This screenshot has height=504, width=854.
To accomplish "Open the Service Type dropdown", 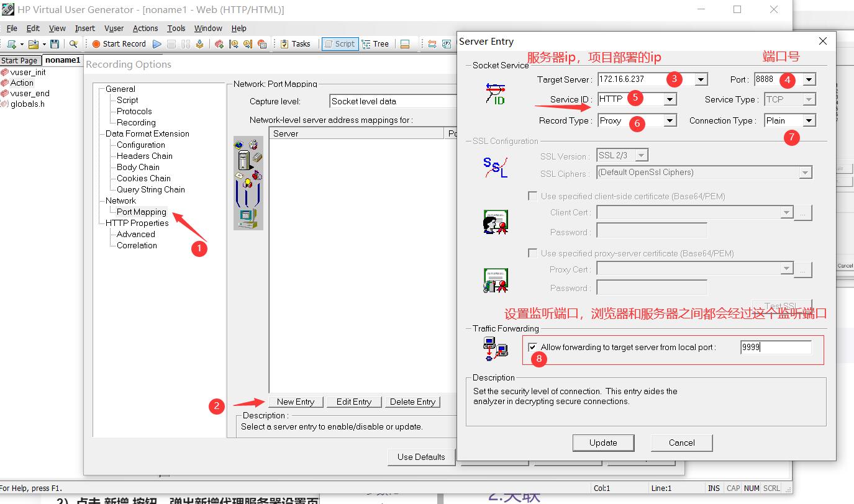I will [x=809, y=99].
